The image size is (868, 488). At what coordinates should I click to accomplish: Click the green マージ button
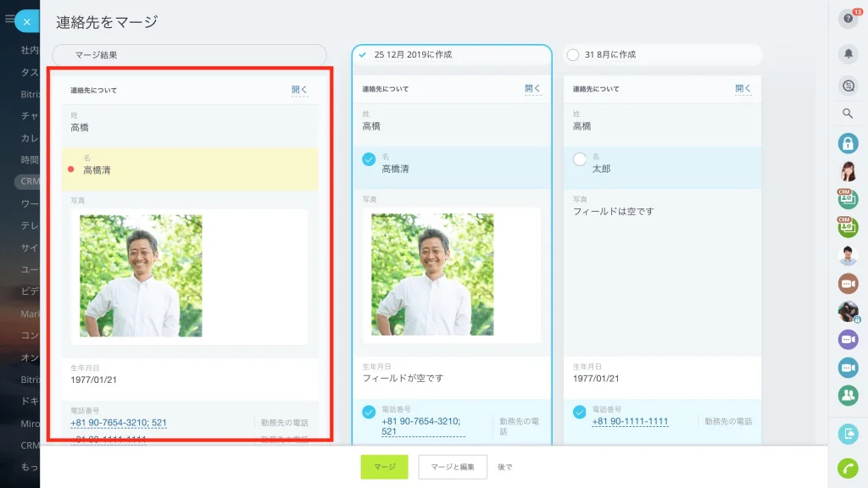(384, 467)
